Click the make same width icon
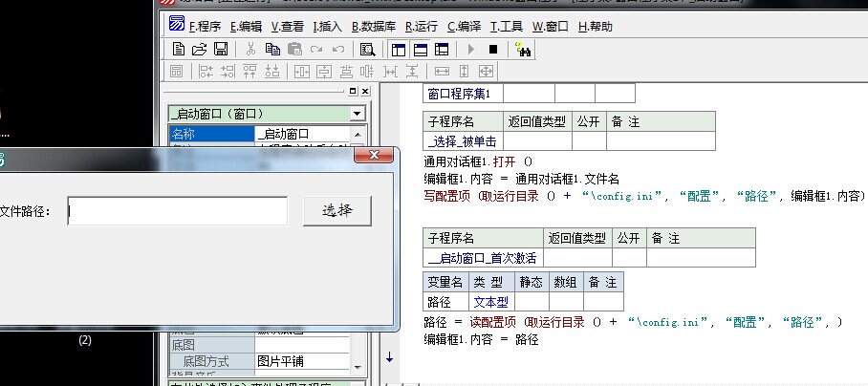This screenshot has height=386, width=868. (x=442, y=71)
